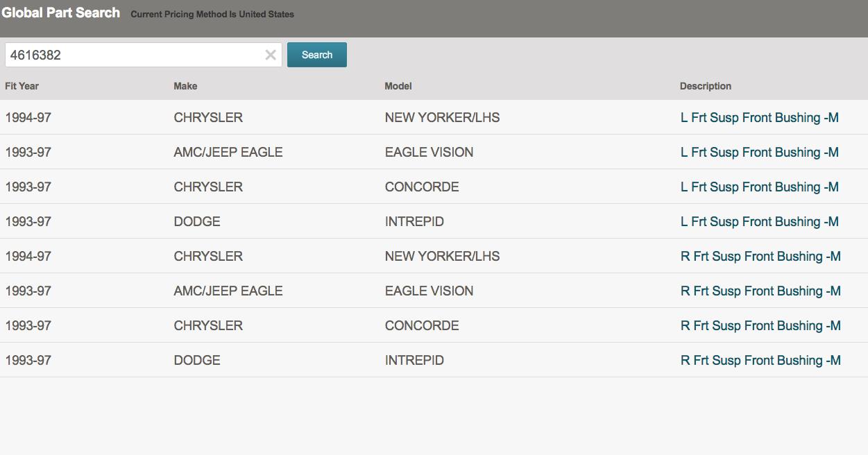Open R Frt Susp Bushing for Eagle Vision
This screenshot has height=455, width=868.
coord(760,291)
